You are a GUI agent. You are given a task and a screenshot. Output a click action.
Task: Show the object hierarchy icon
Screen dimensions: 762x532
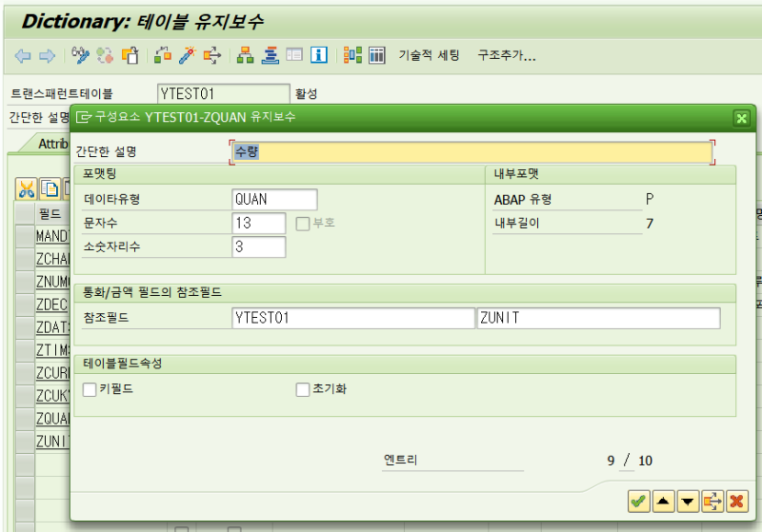[x=245, y=55]
